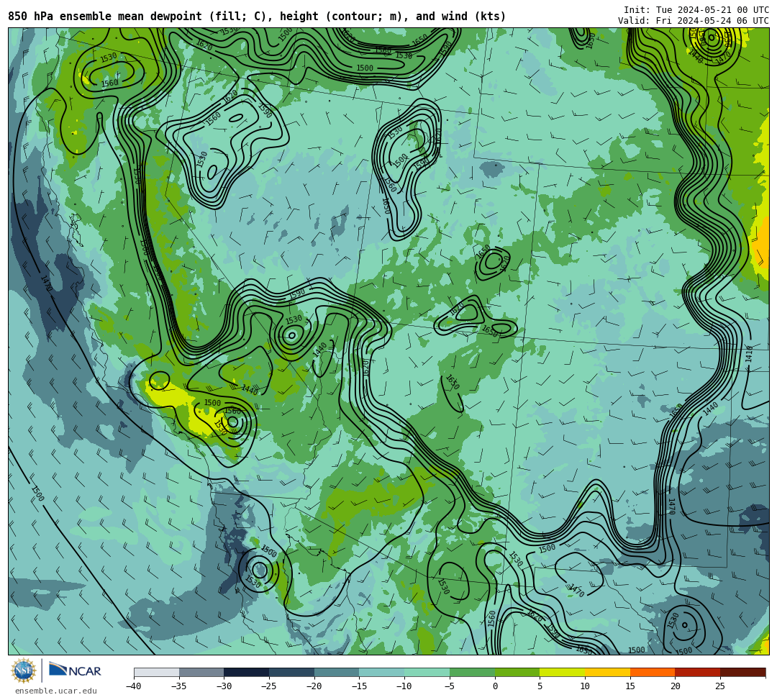Click the -5 colorbar tick label
The image size is (777, 700).
point(449,686)
